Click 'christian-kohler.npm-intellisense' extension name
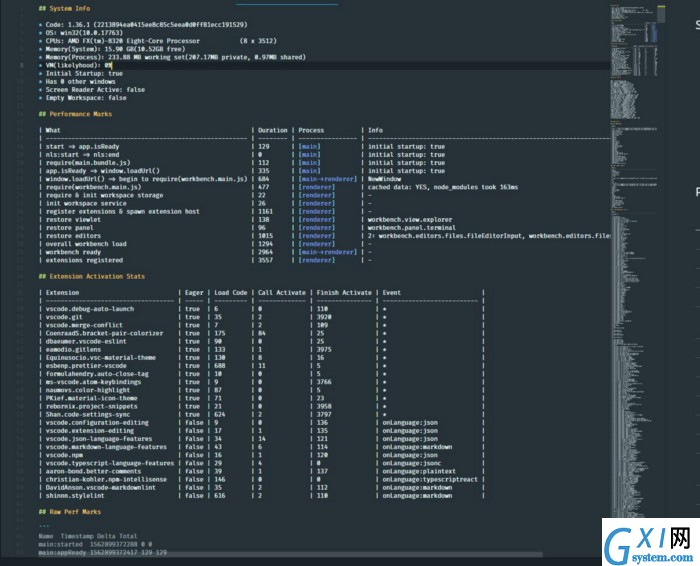700x566 pixels. tap(106, 479)
